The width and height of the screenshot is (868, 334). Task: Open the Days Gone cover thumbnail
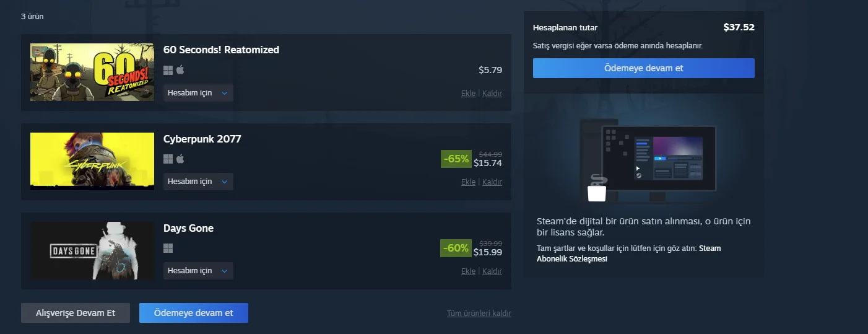click(92, 250)
